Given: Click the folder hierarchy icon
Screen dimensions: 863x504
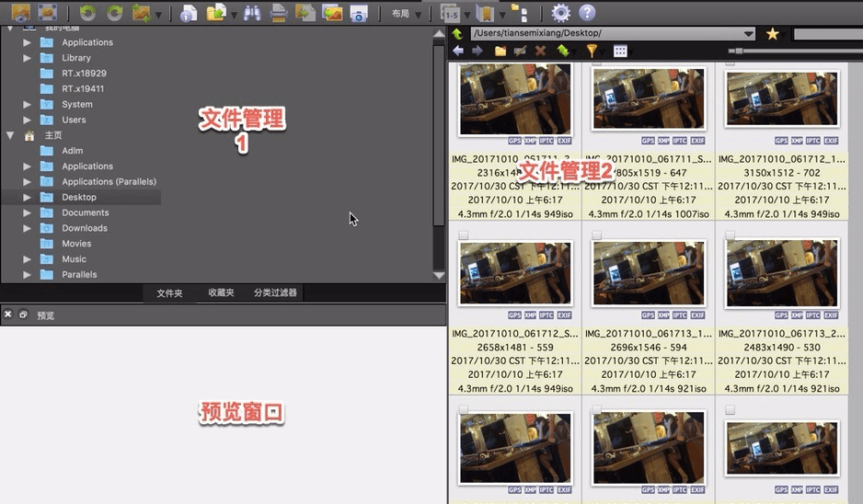Looking at the screenshot, I should 519,13.
